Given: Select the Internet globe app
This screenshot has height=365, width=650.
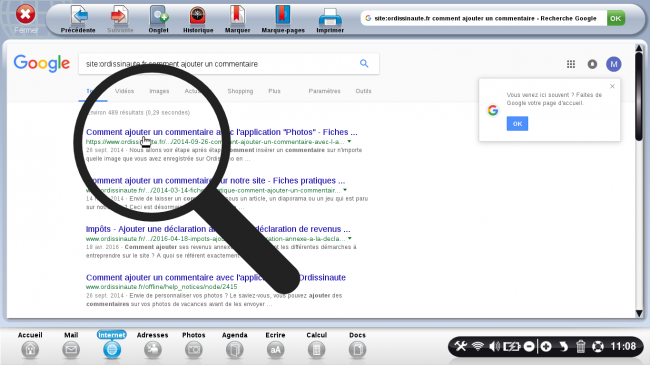Looking at the screenshot, I should [112, 345].
